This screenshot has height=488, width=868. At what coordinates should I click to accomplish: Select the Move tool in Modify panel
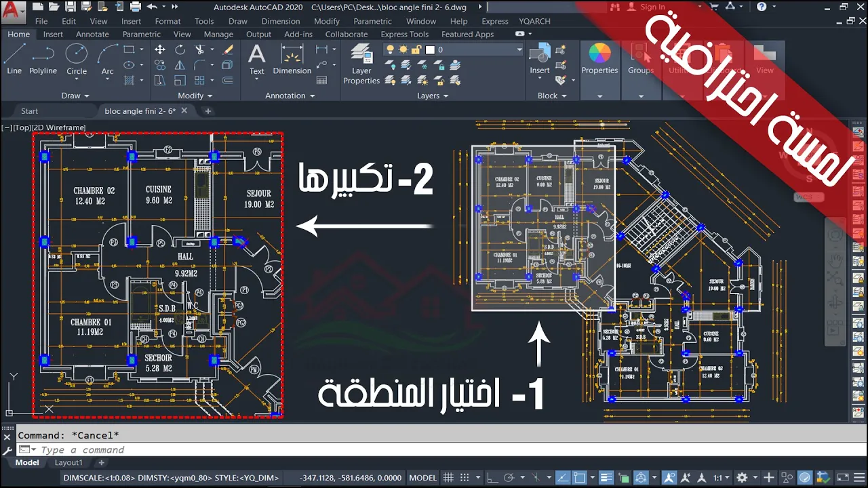[160, 49]
